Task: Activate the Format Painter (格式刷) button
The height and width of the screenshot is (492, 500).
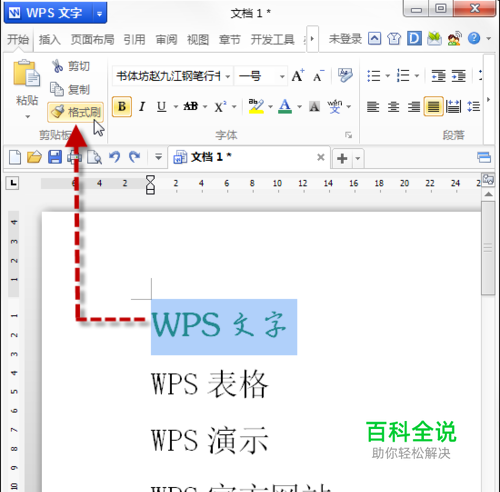Action: 76,112
